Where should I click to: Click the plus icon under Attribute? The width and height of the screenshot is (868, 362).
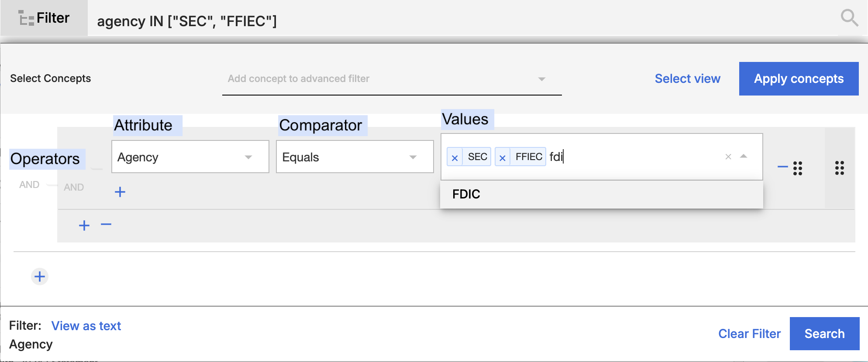(x=120, y=192)
